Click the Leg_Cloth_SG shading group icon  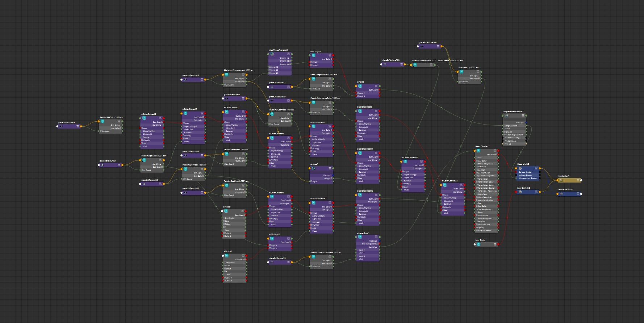520,192
